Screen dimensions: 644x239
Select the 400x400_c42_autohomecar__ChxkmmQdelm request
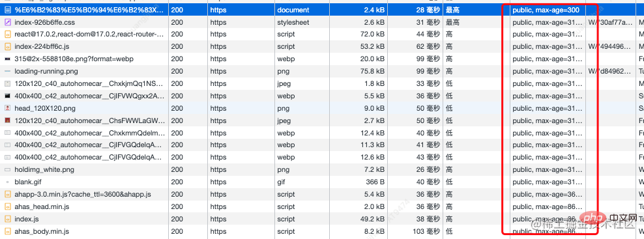pyautogui.click(x=89, y=133)
